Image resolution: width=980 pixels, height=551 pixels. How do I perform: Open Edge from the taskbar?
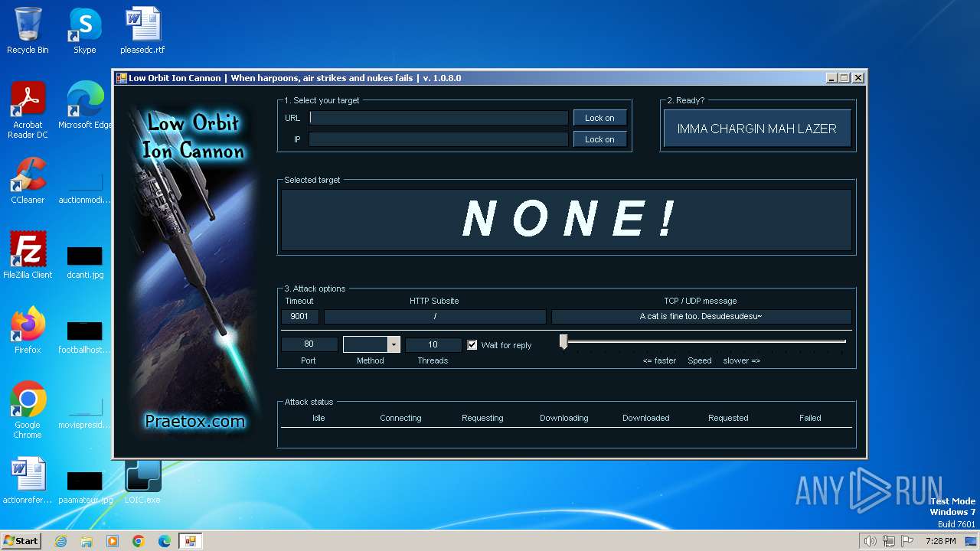click(165, 541)
